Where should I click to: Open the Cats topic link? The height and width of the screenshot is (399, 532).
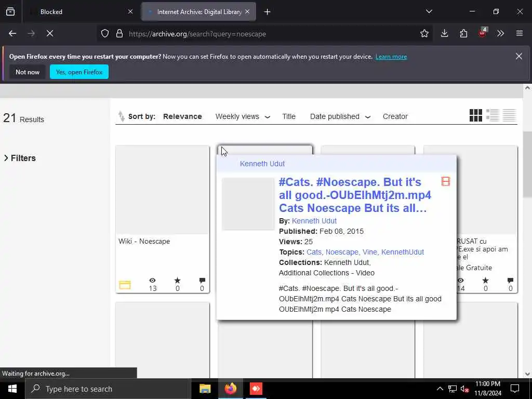pos(314,252)
